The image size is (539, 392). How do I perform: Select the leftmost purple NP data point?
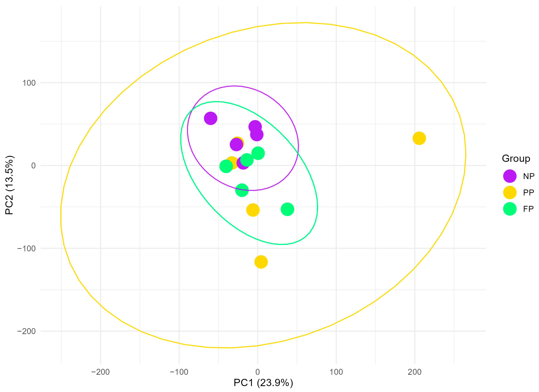click(x=211, y=118)
